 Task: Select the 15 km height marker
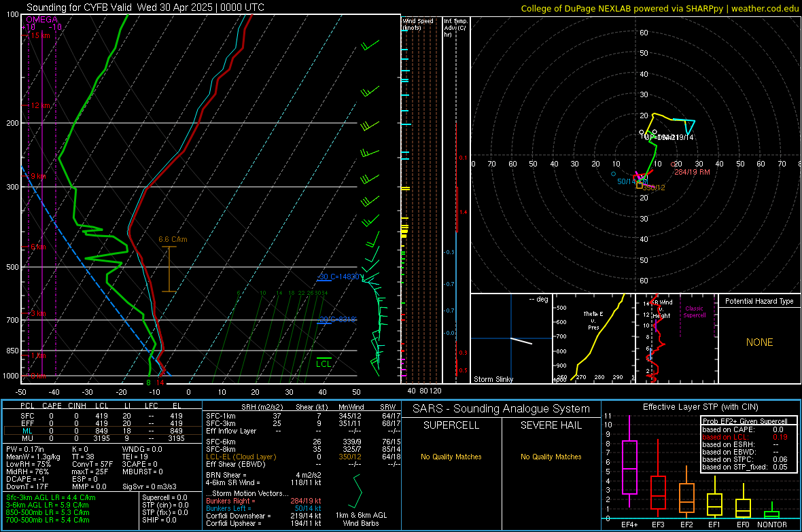pyautogui.click(x=39, y=35)
